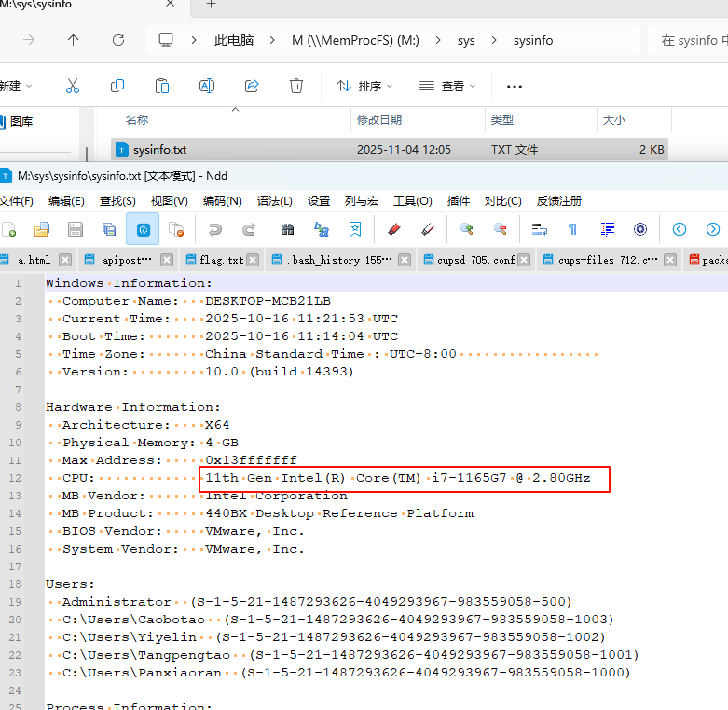Open 语法(L) menu
This screenshot has height=710, width=728.
(275, 201)
